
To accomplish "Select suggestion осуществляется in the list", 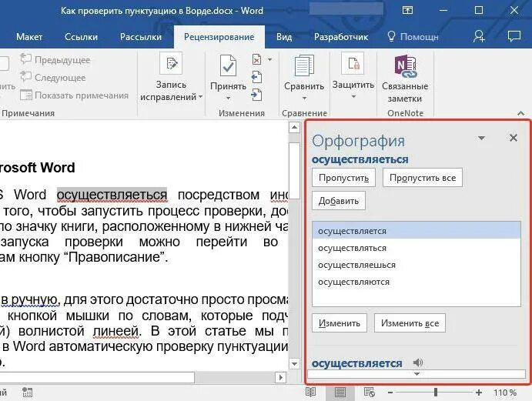I will [417, 231].
